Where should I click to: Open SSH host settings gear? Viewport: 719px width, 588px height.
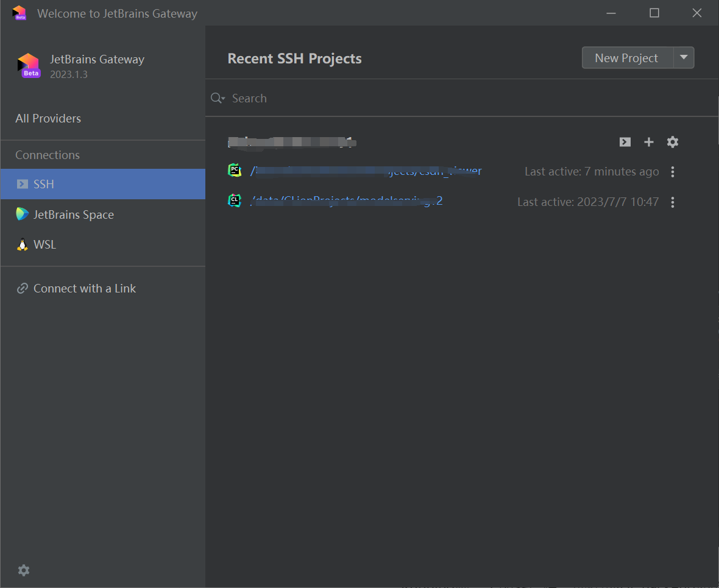[672, 142]
